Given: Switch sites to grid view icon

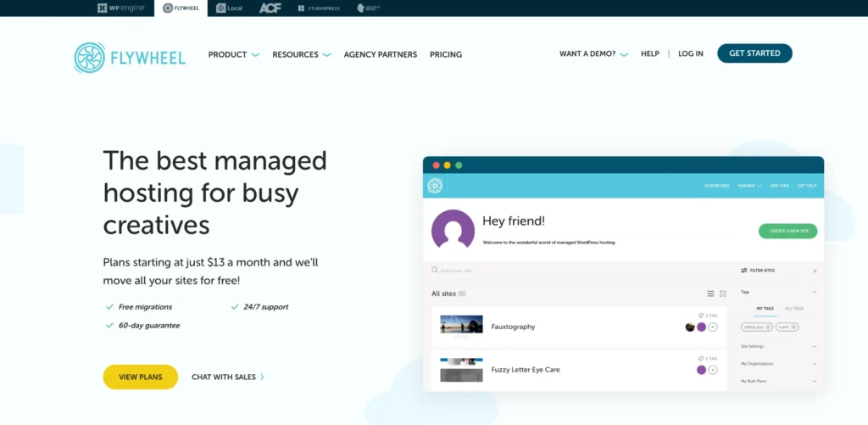Looking at the screenshot, I should (723, 294).
